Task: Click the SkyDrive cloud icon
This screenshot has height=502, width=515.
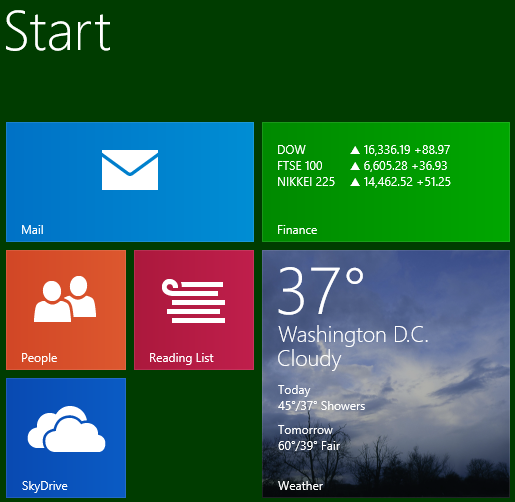Action: click(66, 429)
